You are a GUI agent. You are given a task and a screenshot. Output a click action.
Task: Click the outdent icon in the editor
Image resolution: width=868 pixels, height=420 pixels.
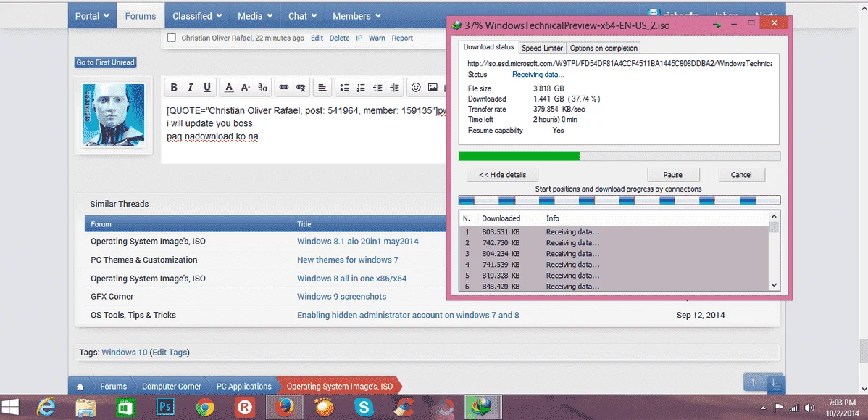pyautogui.click(x=377, y=88)
